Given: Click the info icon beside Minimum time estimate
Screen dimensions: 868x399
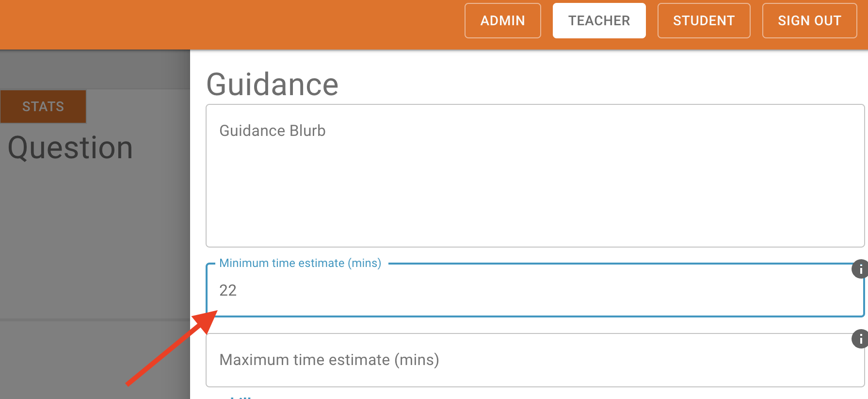Looking at the screenshot, I should click(x=860, y=269).
